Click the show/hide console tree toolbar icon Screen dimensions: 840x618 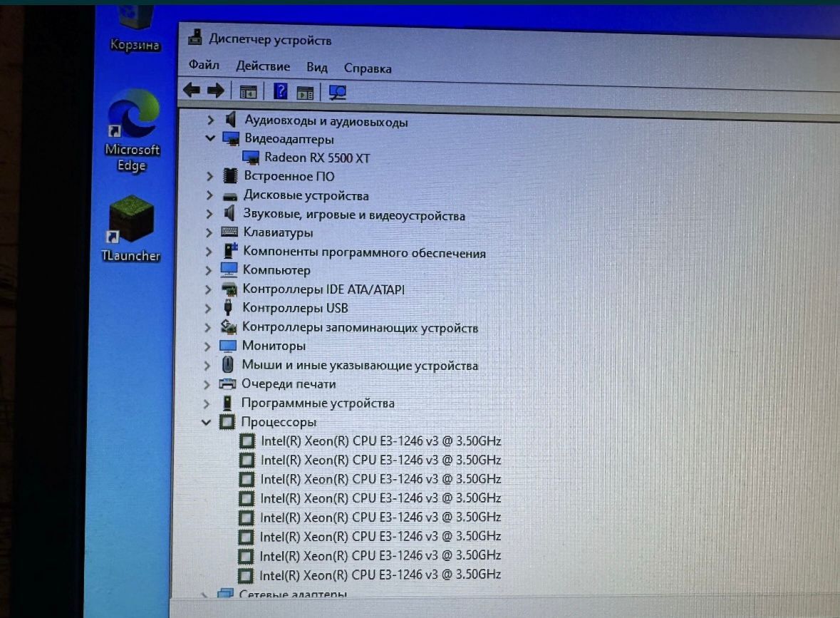coord(248,92)
